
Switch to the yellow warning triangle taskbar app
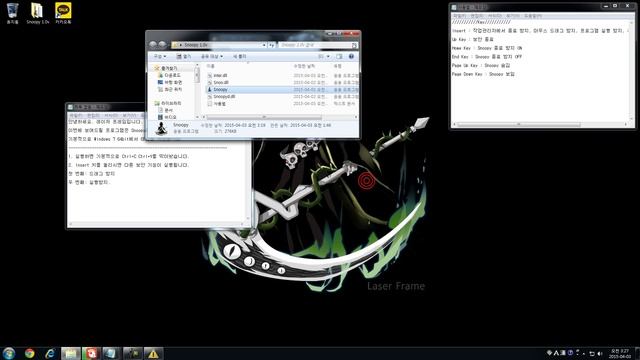pyautogui.click(x=153, y=353)
